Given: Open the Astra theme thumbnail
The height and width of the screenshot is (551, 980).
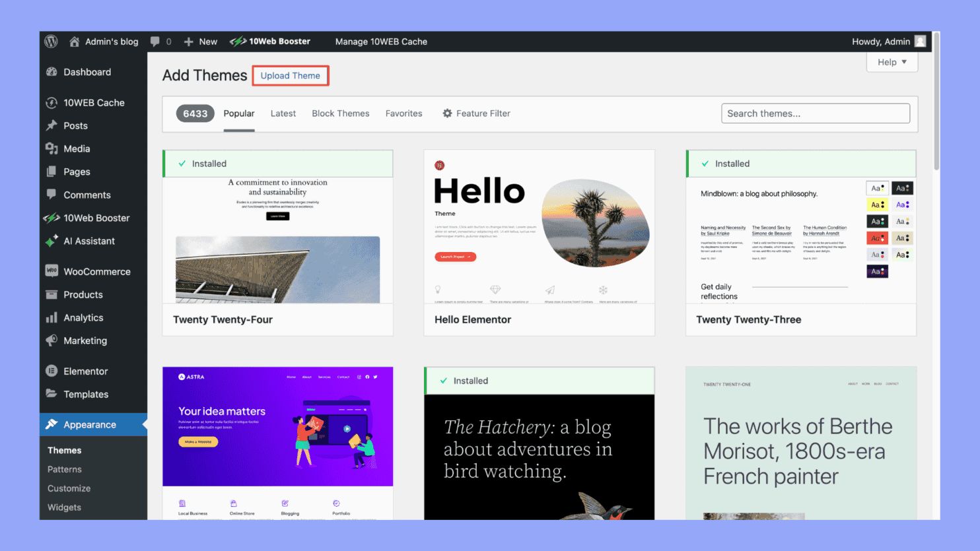Looking at the screenshot, I should point(278,443).
